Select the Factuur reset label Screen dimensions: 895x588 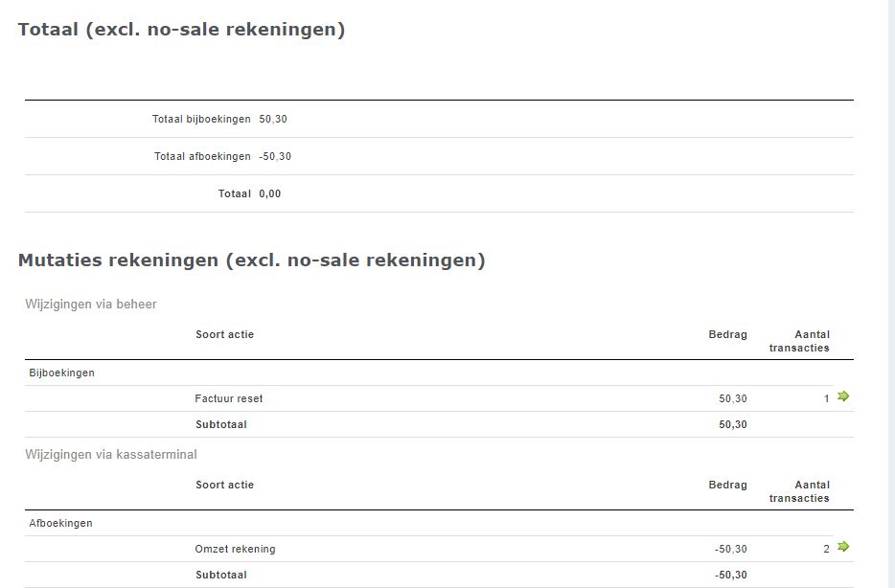coord(229,398)
